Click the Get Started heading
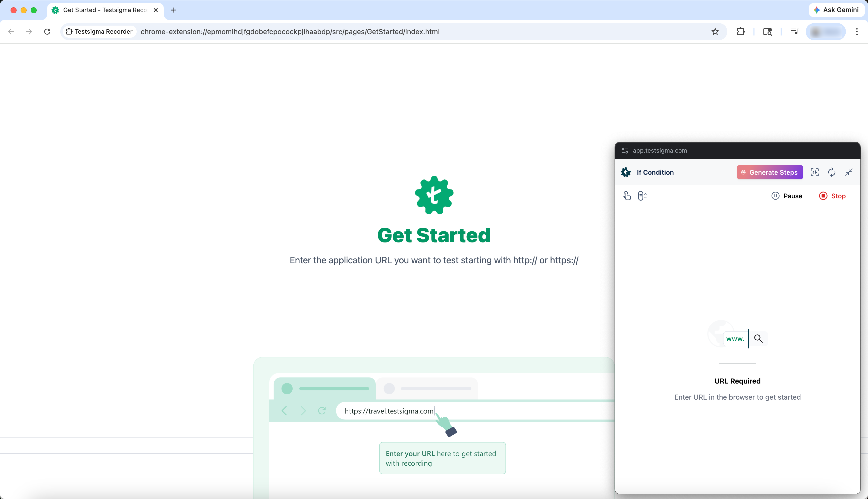This screenshot has width=868, height=499. pyautogui.click(x=434, y=235)
